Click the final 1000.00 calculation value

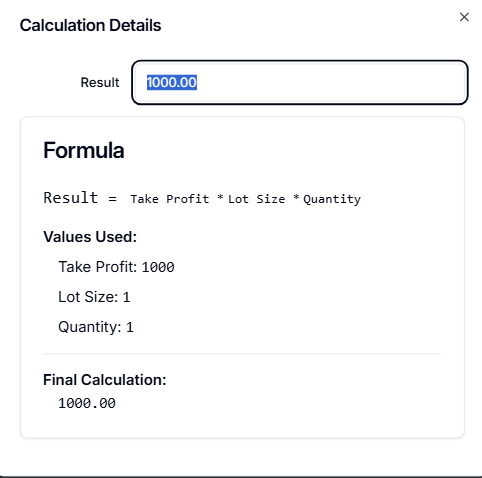[x=87, y=403]
